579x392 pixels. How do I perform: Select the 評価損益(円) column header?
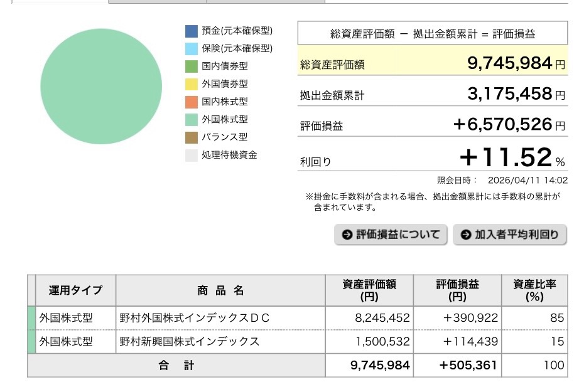pos(458,290)
